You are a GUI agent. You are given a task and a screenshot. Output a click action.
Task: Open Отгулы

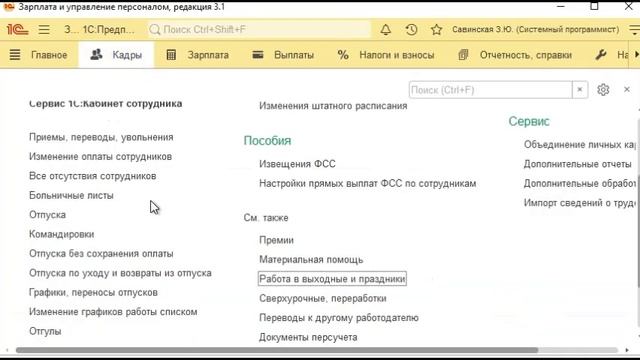45,331
